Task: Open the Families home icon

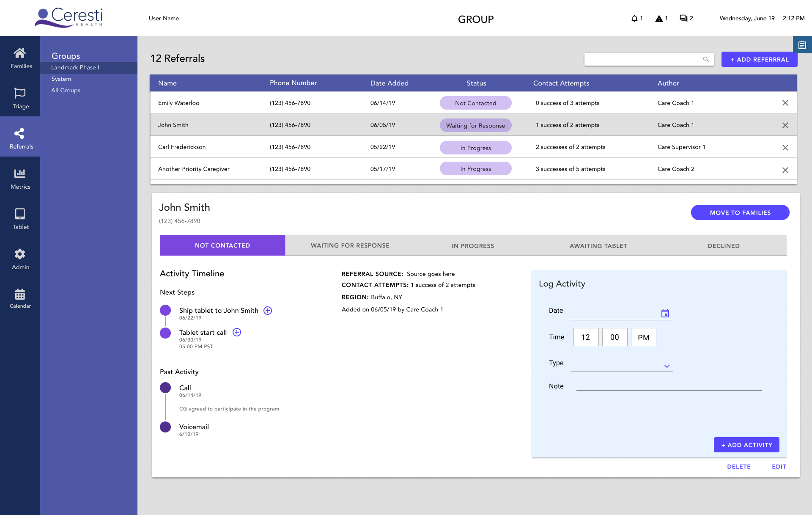Action: (20, 53)
